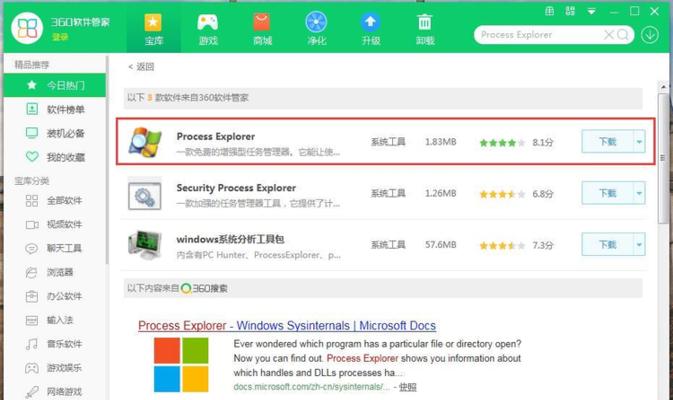Open the 升级 upgrade tab
The width and height of the screenshot is (673, 400).
tap(370, 29)
